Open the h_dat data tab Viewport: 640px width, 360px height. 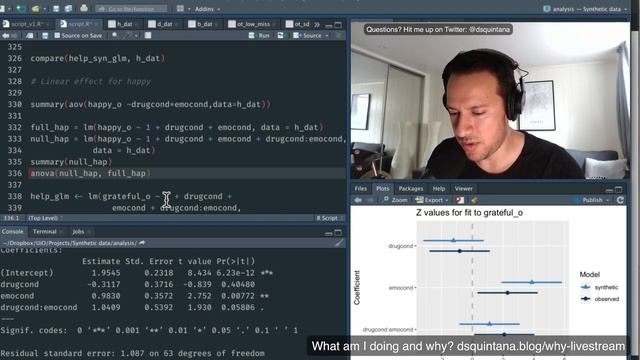[x=124, y=24]
